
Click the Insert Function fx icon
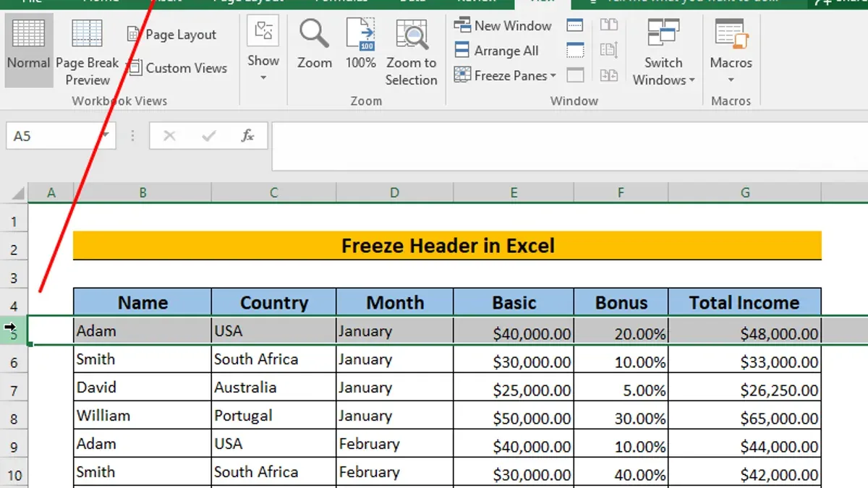[x=248, y=136]
